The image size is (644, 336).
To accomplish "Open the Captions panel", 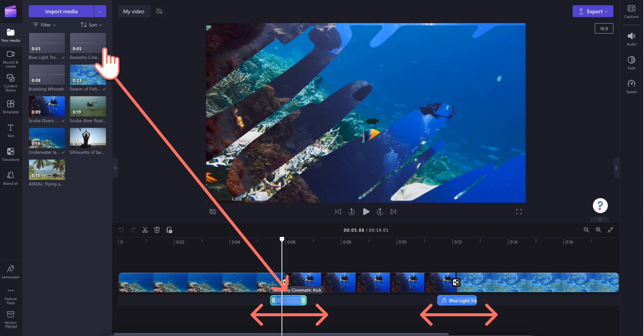I will (631, 12).
